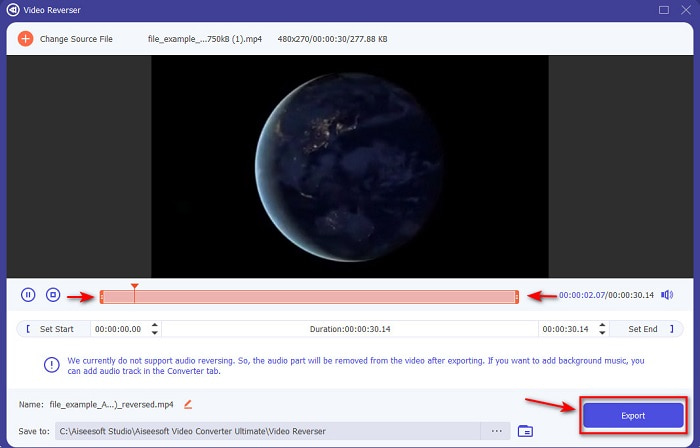Screen dimensions: 700x448
Task: Adjust the start time stepper arrows
Action: click(154, 329)
